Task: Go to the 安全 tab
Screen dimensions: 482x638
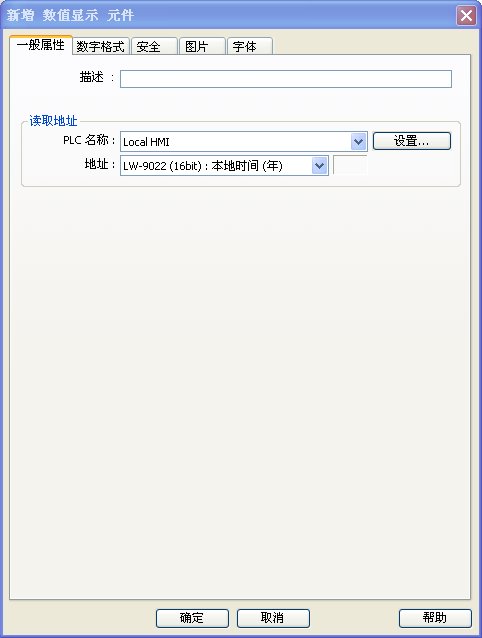Action: pos(154,46)
